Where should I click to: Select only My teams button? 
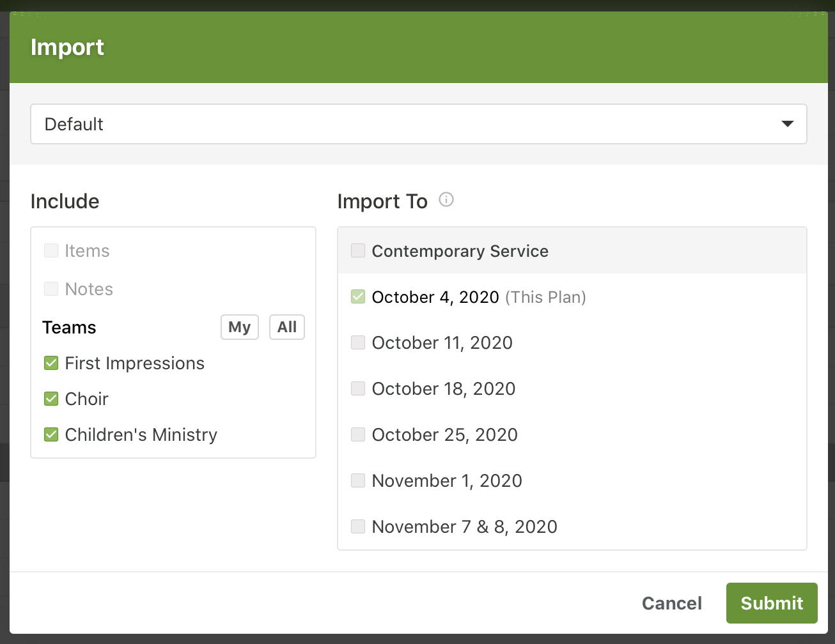click(239, 327)
